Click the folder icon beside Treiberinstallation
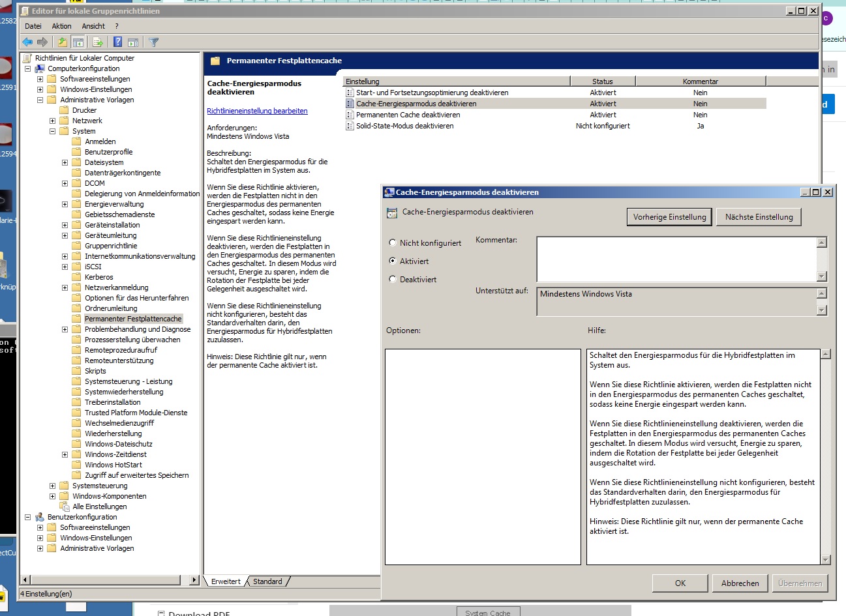Viewport: 846px width, 616px height. pos(76,402)
